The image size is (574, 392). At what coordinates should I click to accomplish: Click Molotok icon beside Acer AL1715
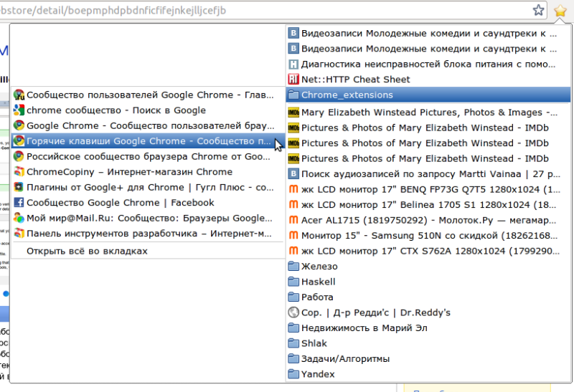[x=293, y=220]
